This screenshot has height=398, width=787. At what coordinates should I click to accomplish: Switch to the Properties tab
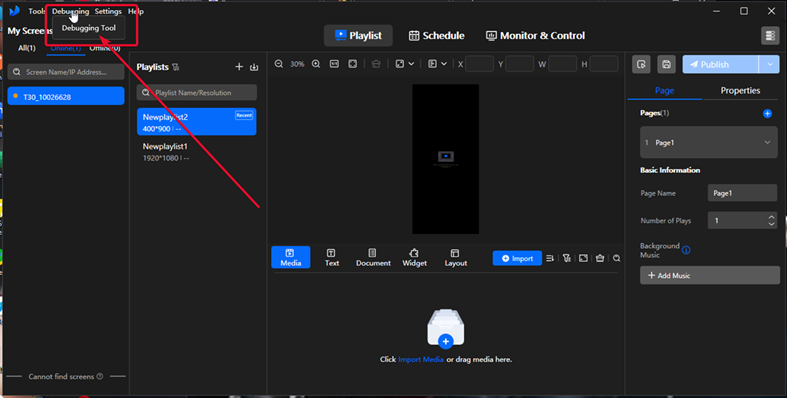point(740,90)
